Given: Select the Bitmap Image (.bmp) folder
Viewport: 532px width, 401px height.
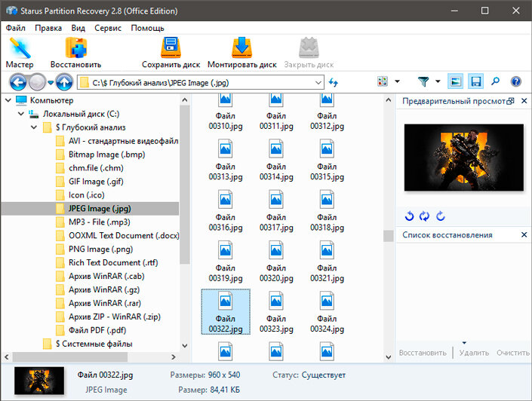Looking at the screenshot, I should [x=107, y=155].
